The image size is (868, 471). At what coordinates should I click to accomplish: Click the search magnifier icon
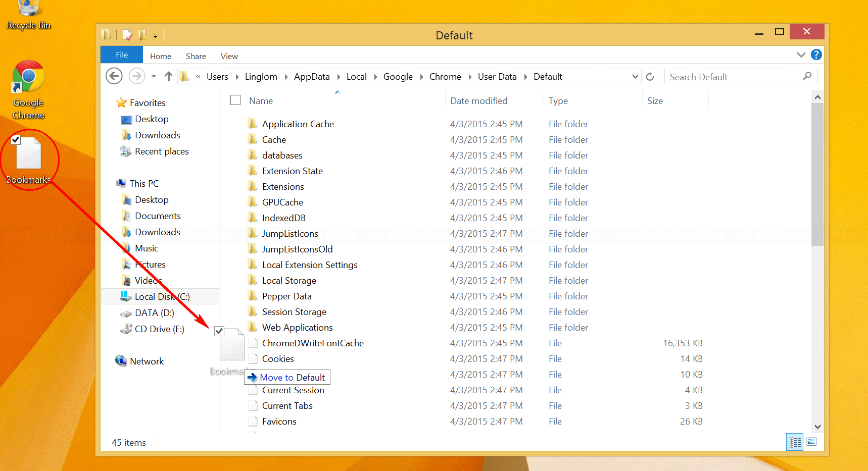(807, 76)
